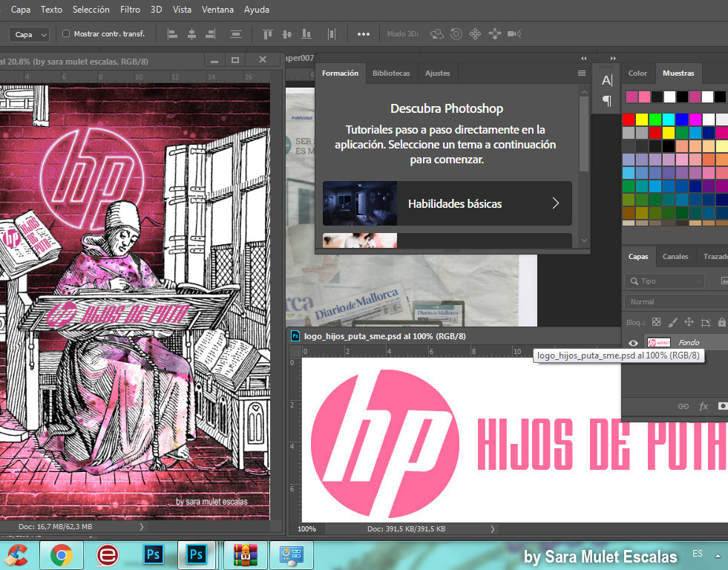Open the Ayuda menu
The image size is (728, 570).
click(x=256, y=10)
